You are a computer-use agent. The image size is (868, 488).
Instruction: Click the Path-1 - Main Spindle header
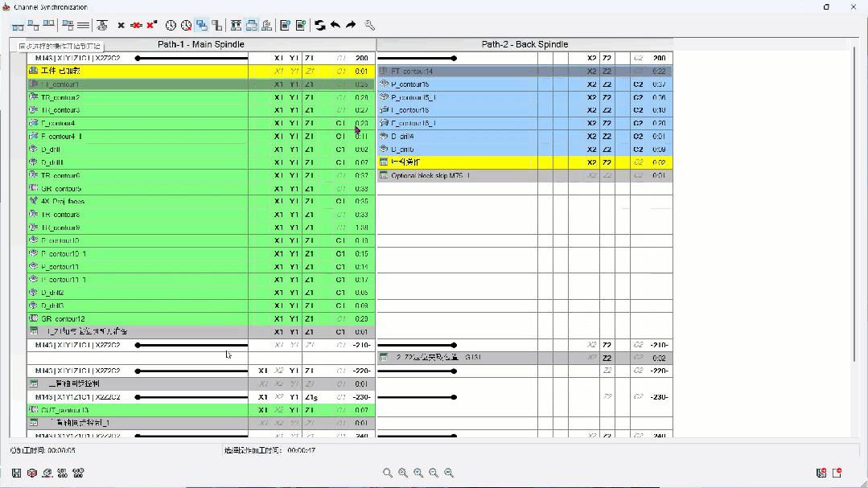click(201, 44)
